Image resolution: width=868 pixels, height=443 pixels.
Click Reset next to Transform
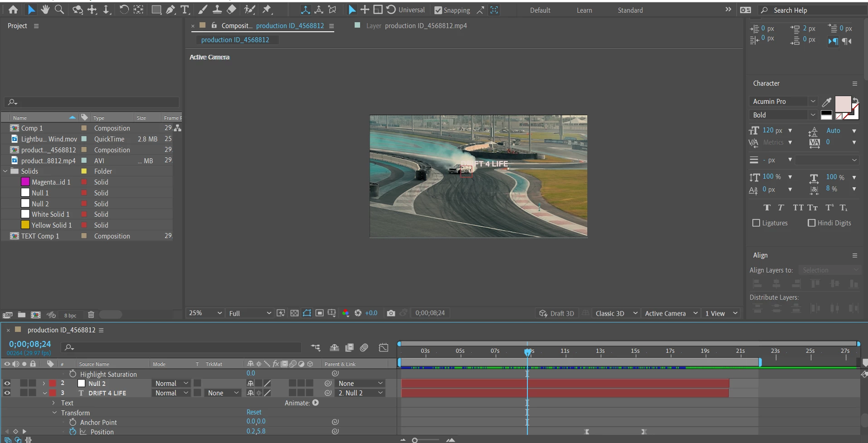point(254,412)
